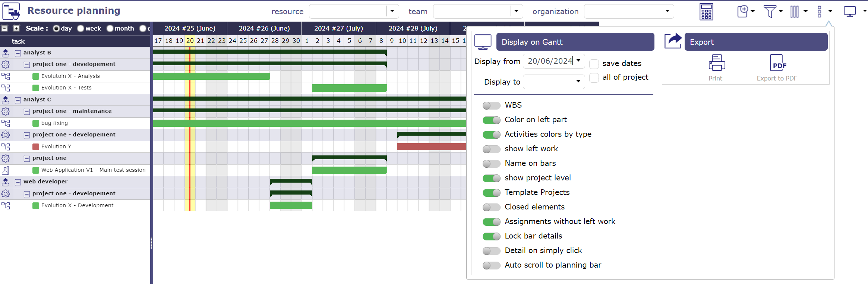Viewport: 868px width, 284px height.
Task: Select the day scale radio button
Action: click(x=56, y=28)
